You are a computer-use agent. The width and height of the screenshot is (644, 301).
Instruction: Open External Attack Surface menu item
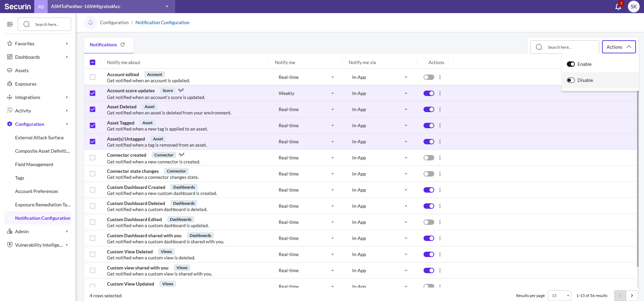[x=39, y=138]
